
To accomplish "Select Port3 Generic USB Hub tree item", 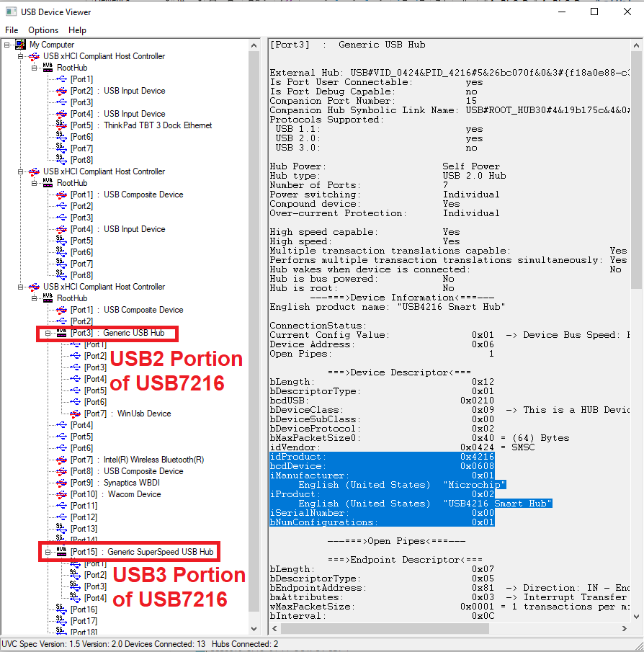I will [117, 333].
